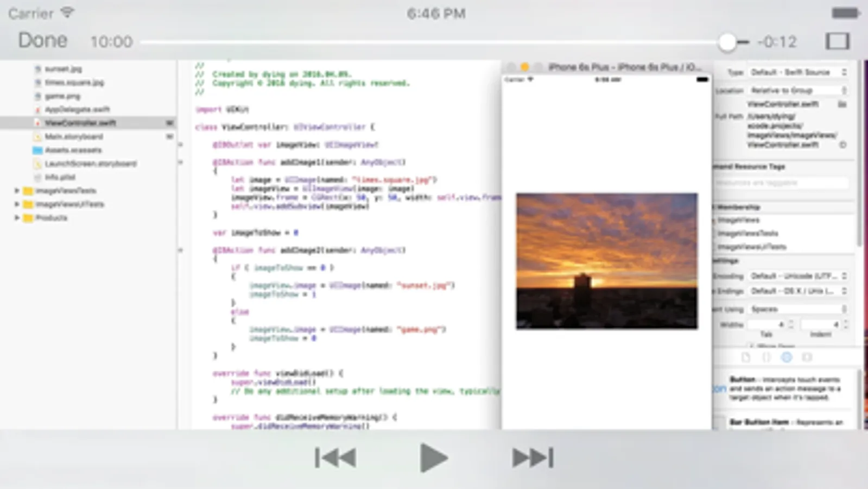Click the -0:12 remaining time label
Image resolution: width=868 pixels, height=489 pixels.
777,42
